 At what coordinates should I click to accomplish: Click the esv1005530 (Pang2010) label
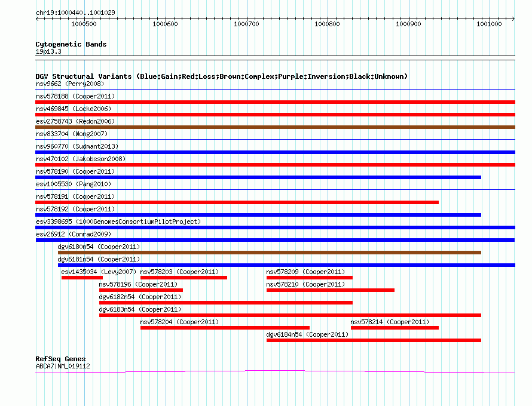click(74, 184)
